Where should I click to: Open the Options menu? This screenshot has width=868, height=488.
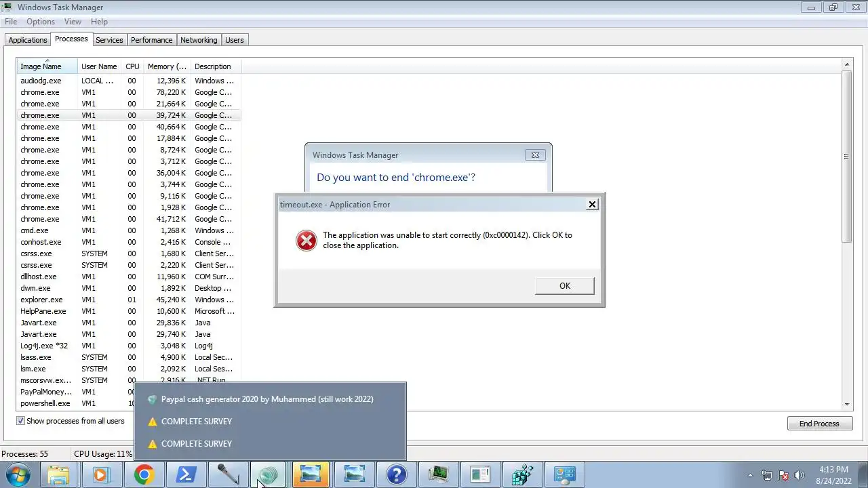pyautogui.click(x=41, y=22)
